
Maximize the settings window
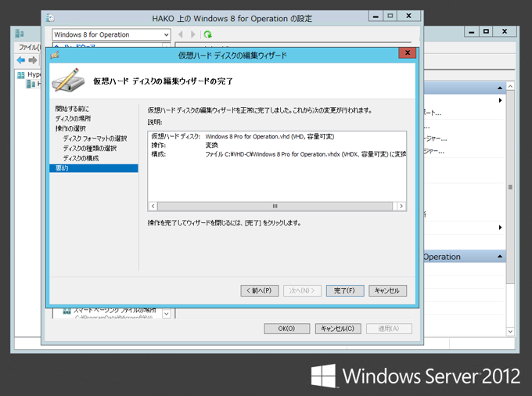pos(390,16)
